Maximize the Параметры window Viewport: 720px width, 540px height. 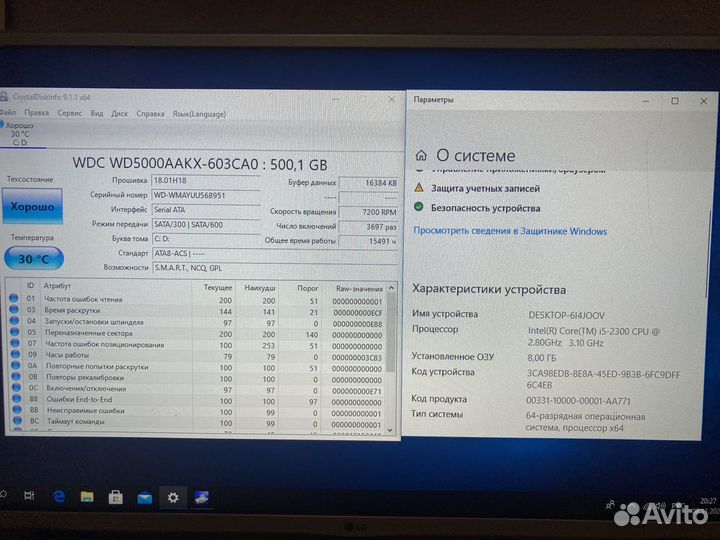(x=675, y=101)
